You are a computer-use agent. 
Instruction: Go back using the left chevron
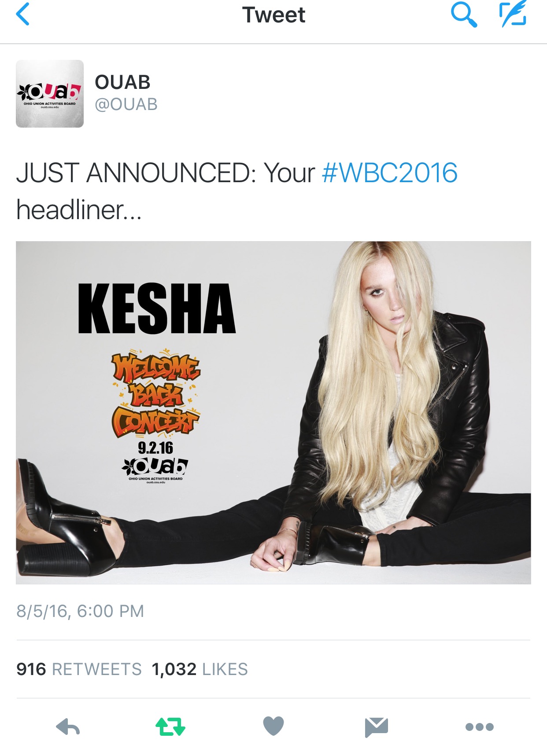[23, 14]
